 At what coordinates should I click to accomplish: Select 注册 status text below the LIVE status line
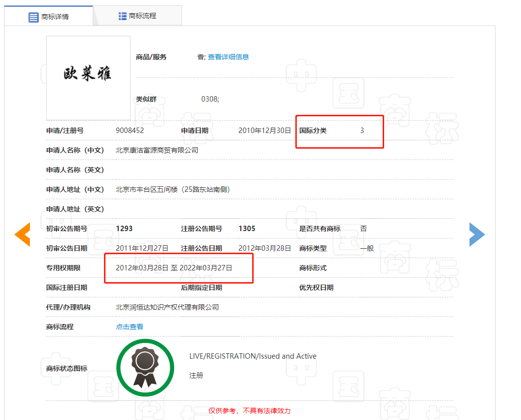196,375
